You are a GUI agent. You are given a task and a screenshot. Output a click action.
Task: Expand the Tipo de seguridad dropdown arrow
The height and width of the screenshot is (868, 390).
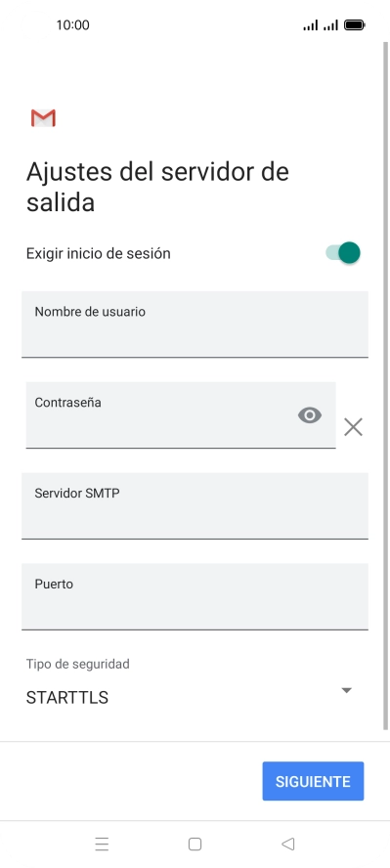[346, 690]
